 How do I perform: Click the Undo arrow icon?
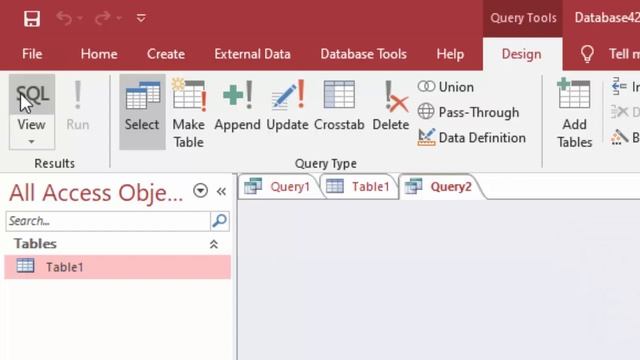[x=64, y=18]
